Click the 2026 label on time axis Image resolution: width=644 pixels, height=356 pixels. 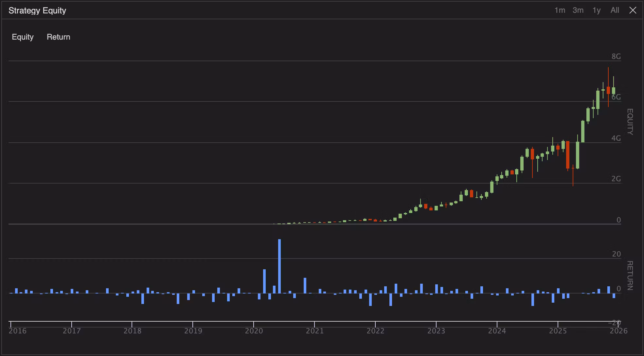coord(618,331)
